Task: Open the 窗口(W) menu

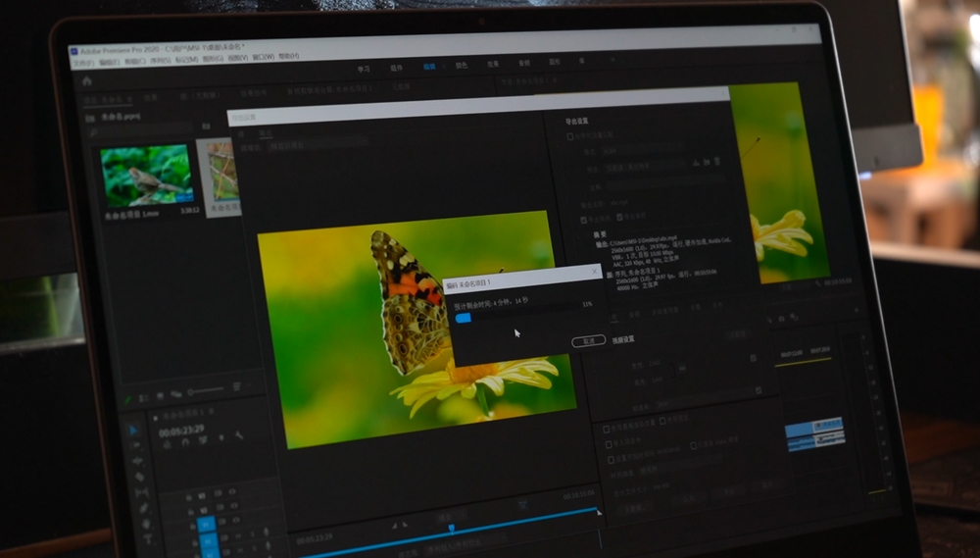Action: [263, 57]
